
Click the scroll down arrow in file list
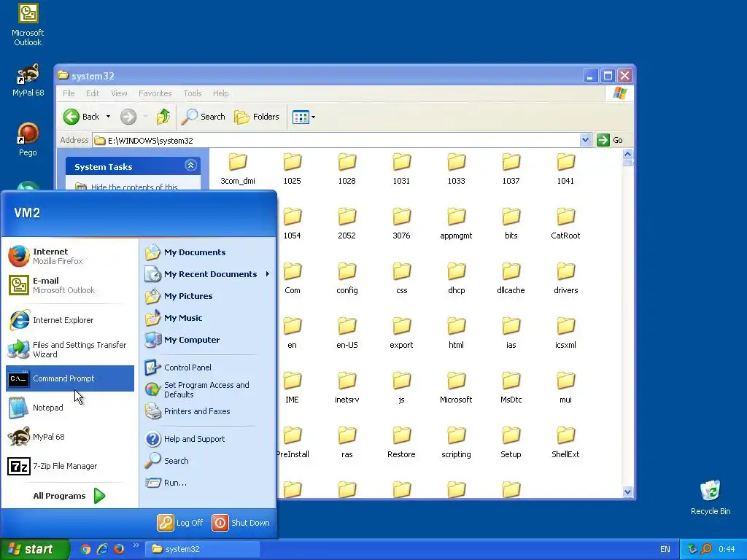[x=627, y=492]
